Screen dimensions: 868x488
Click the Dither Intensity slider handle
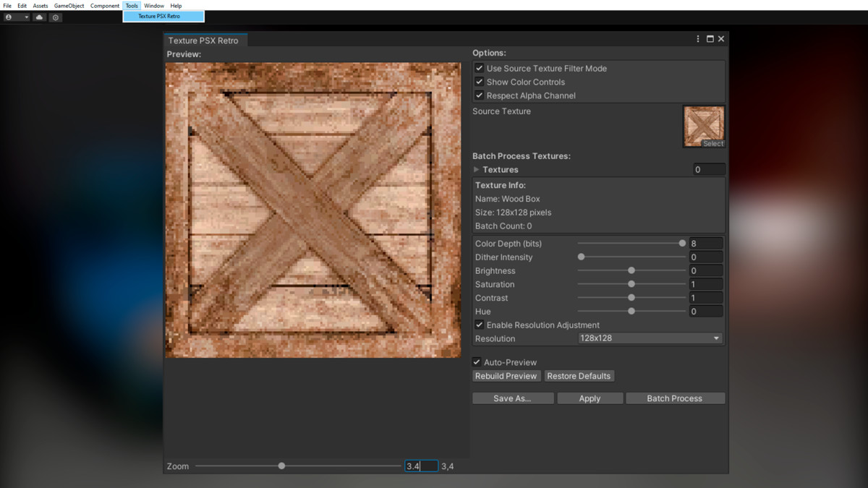(581, 257)
